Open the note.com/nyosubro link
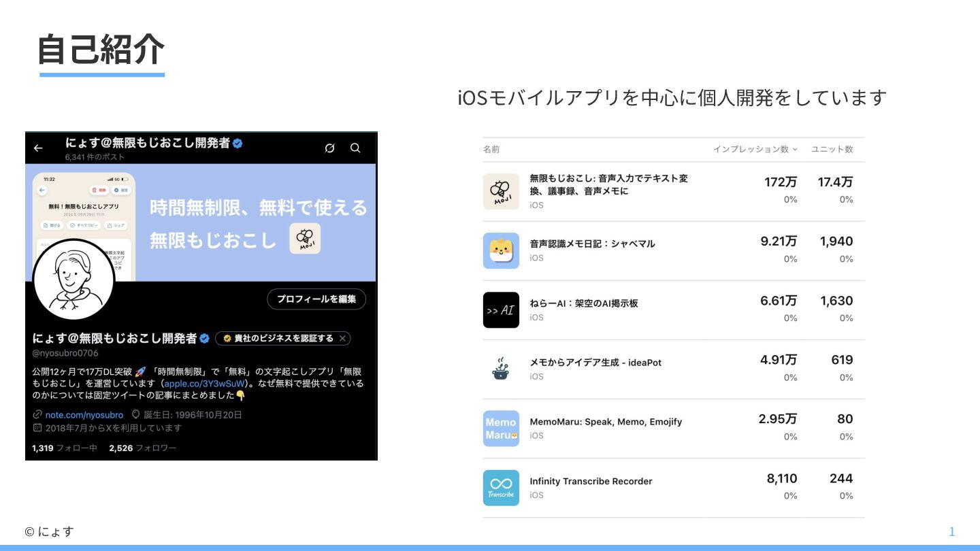Image resolution: width=980 pixels, height=551 pixels. pos(84,414)
